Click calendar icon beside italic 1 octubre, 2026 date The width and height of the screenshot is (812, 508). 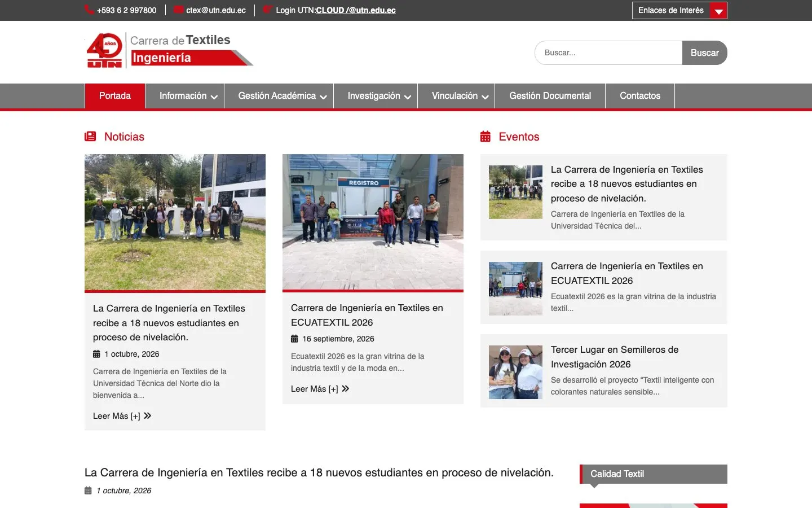point(88,491)
